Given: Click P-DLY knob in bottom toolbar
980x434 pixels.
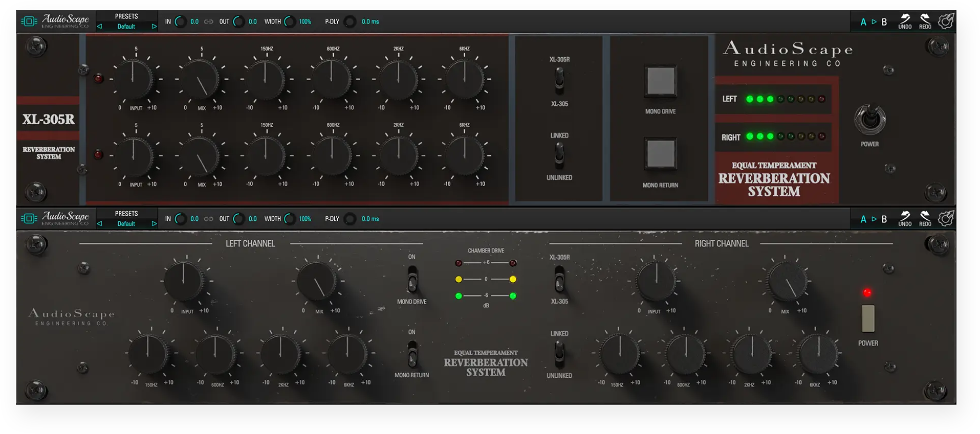Looking at the screenshot, I should point(350,219).
